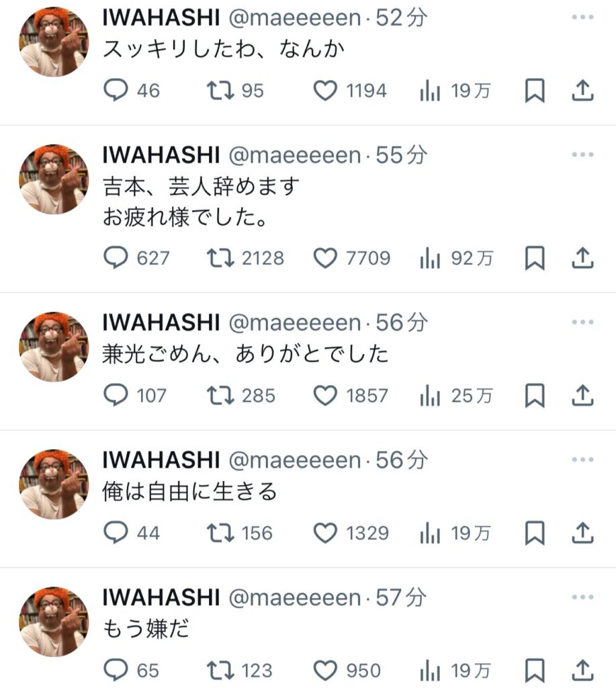View analytics of the もう嫌だ tweet
This screenshot has width=616, height=688.
pyautogui.click(x=455, y=671)
